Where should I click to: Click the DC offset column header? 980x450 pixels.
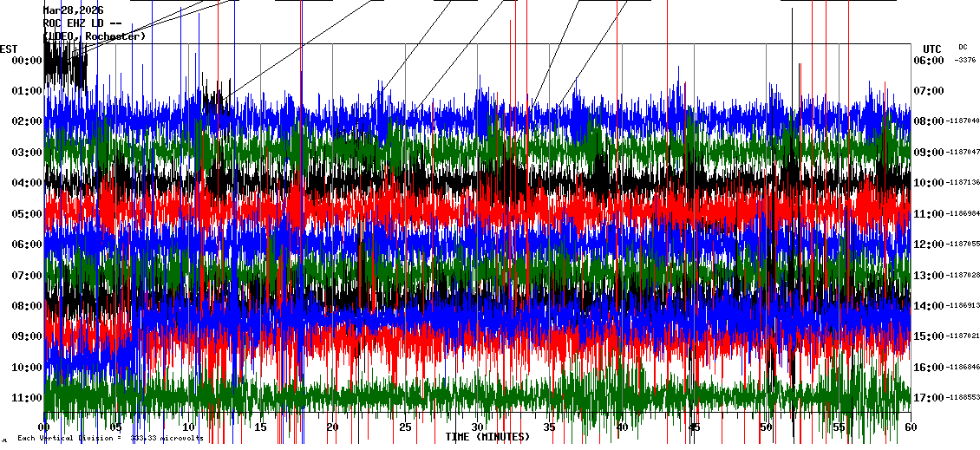[963, 47]
